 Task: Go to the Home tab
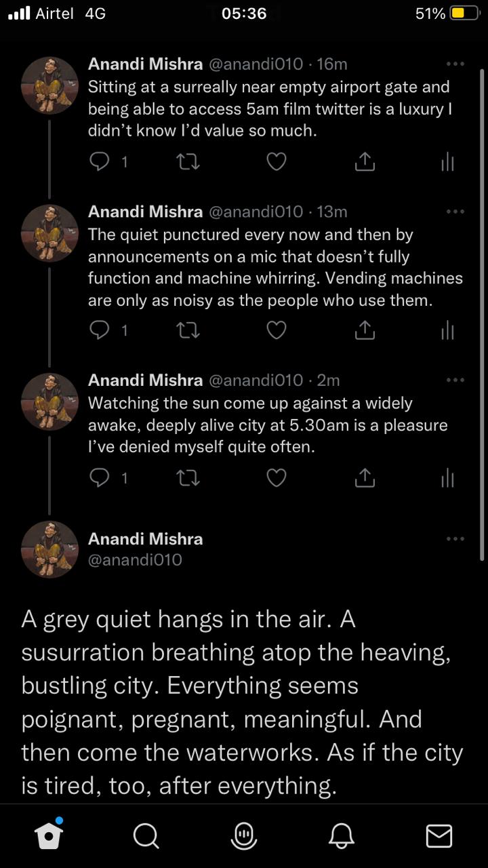tap(49, 836)
